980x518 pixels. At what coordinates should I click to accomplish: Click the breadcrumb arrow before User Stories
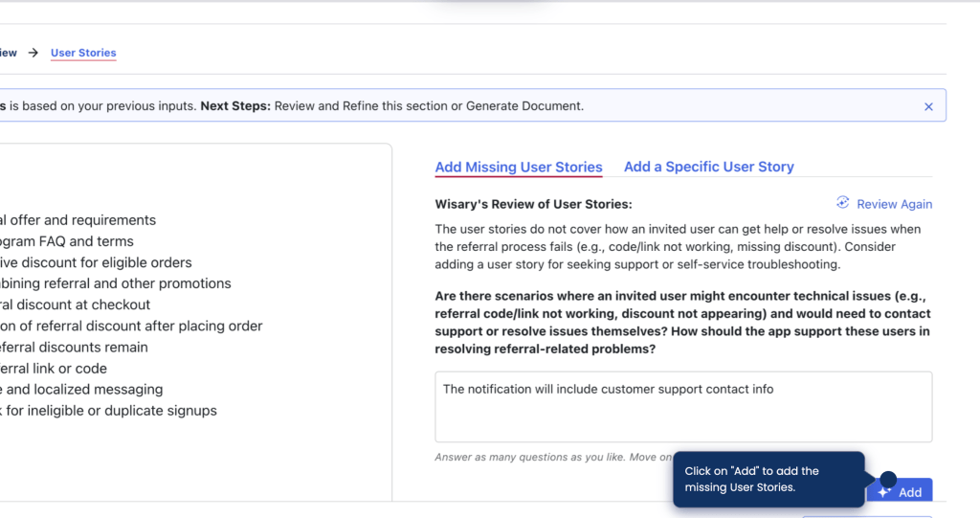pyautogui.click(x=33, y=53)
